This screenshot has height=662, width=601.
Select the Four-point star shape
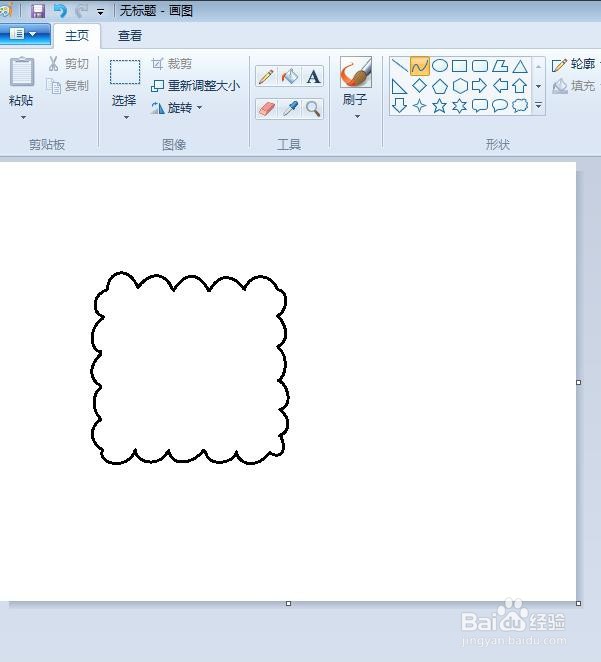420,106
